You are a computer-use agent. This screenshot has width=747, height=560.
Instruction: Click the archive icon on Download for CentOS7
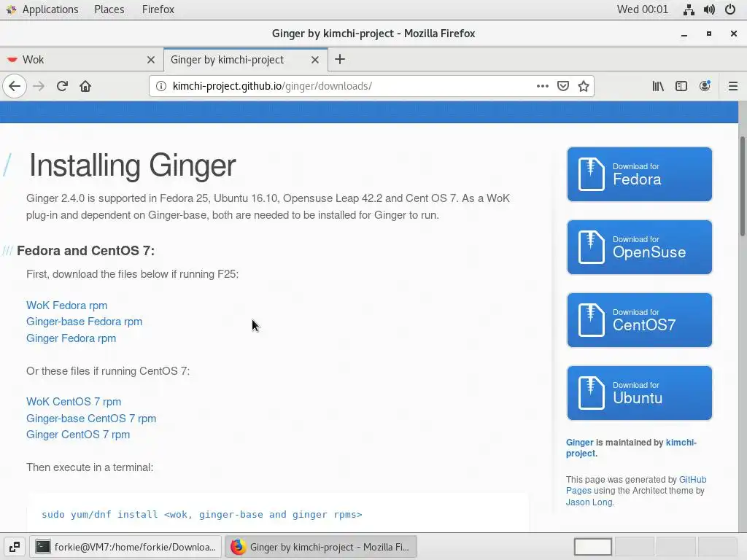coord(591,320)
